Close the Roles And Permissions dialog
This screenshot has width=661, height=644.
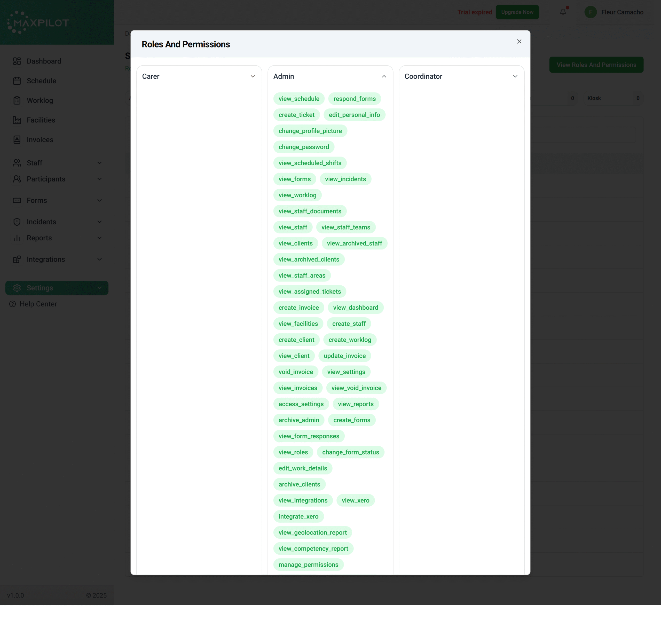519,42
